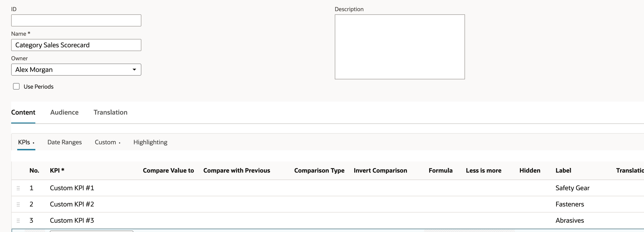The height and width of the screenshot is (232, 644).
Task: Click the Compare with Previous column header
Action: 236,170
